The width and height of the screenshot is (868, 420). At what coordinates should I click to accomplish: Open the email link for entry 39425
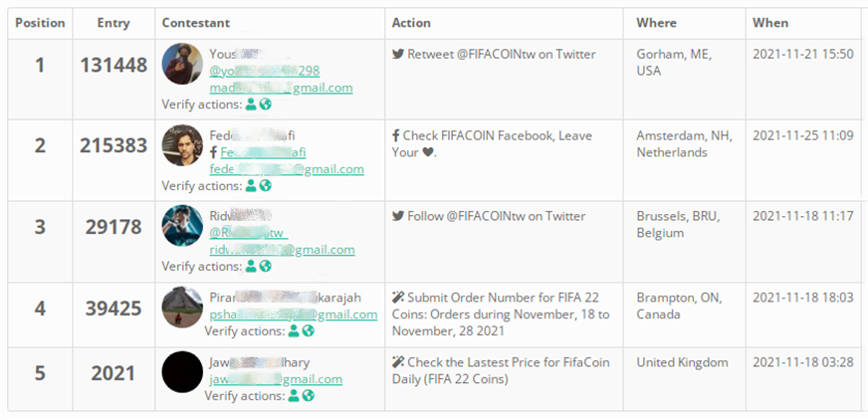click(x=294, y=315)
